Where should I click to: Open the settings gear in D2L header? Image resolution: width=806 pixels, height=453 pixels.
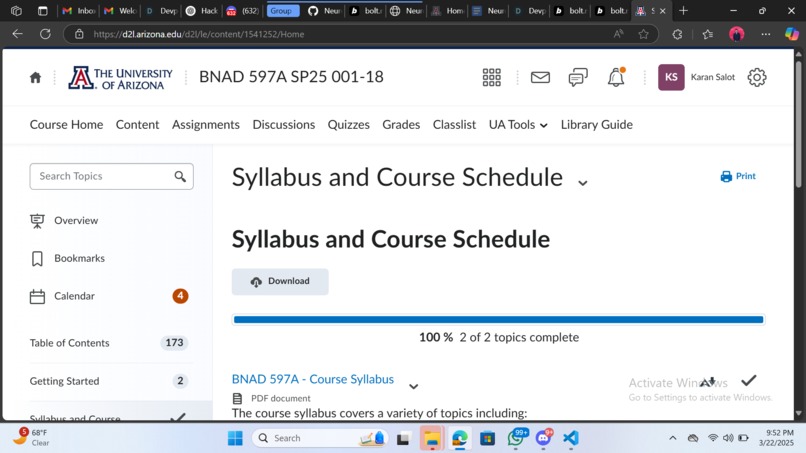point(757,78)
